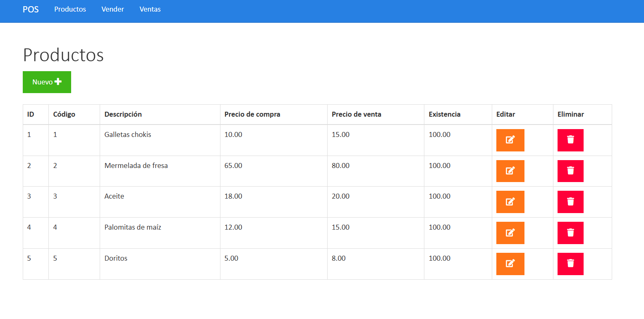
Task: Edit the Aceite product
Action: pos(510,202)
